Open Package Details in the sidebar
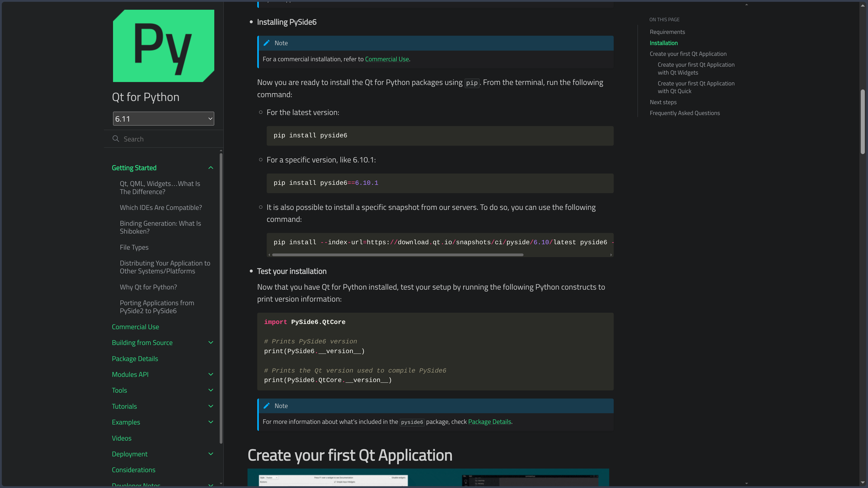The width and height of the screenshot is (868, 488). pyautogui.click(x=135, y=359)
